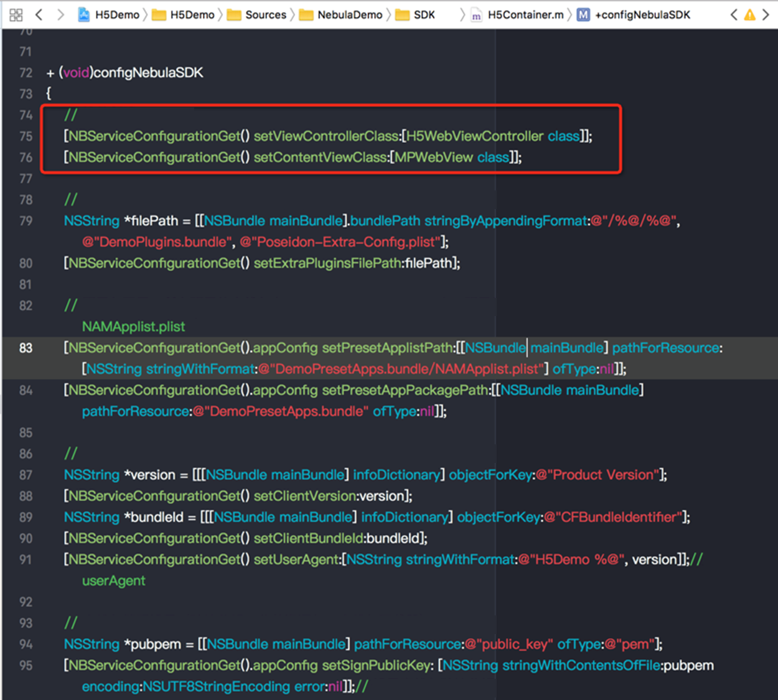Click setExtraPluginsFilePath on line 80

click(327, 263)
